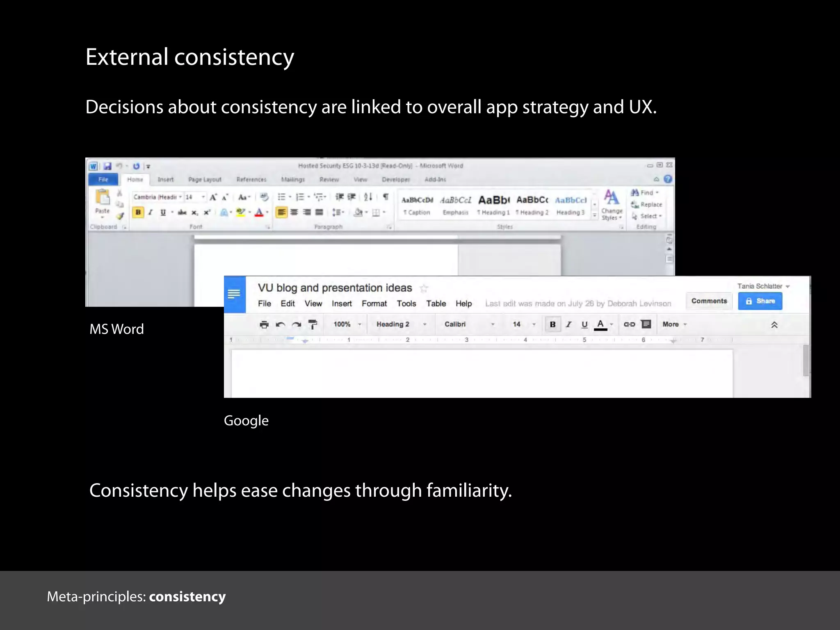Click the Paint format icon in Google Docs
The height and width of the screenshot is (630, 840).
coord(313,324)
